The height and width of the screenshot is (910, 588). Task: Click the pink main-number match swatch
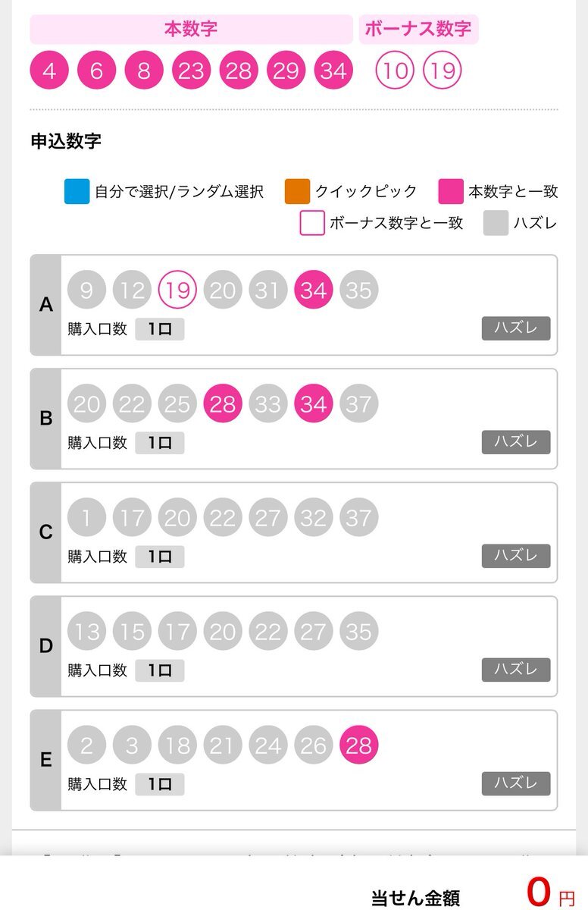tap(451, 192)
